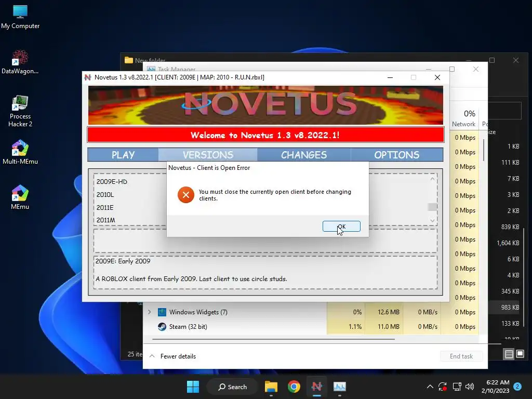Switch to the PLAY tab in Novetus
This screenshot has height=399, width=532.
pos(123,155)
